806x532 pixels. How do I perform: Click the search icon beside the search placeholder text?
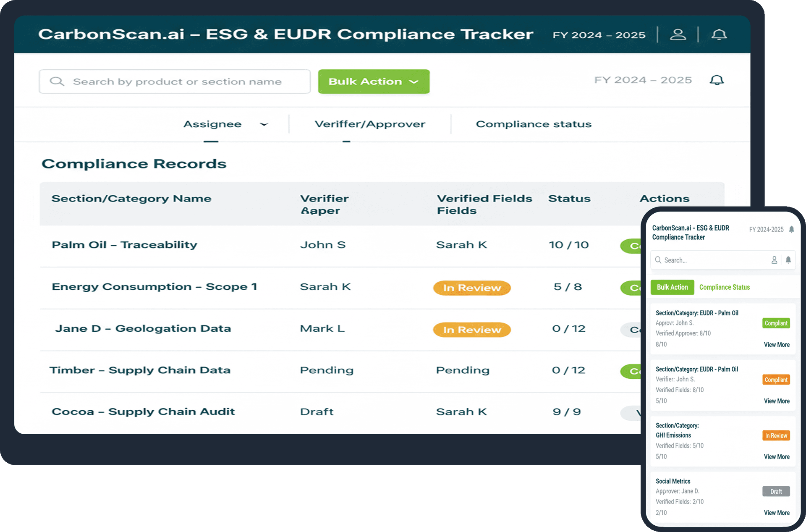point(57,81)
